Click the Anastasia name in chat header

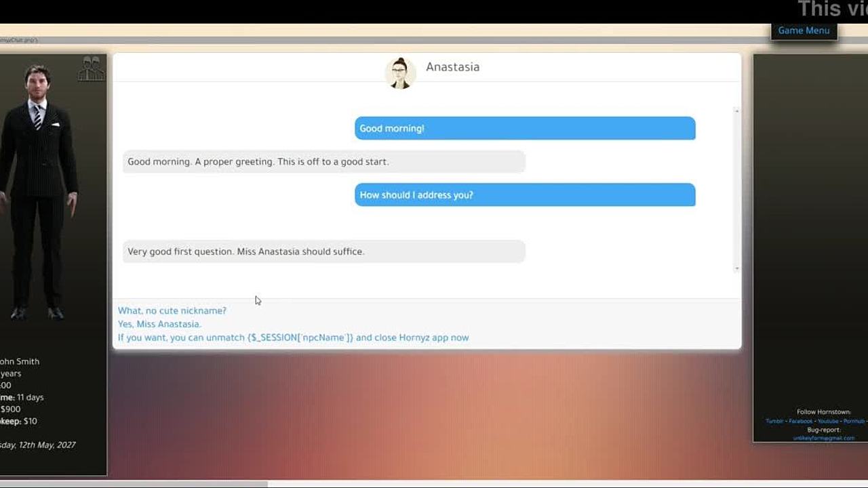pos(452,67)
